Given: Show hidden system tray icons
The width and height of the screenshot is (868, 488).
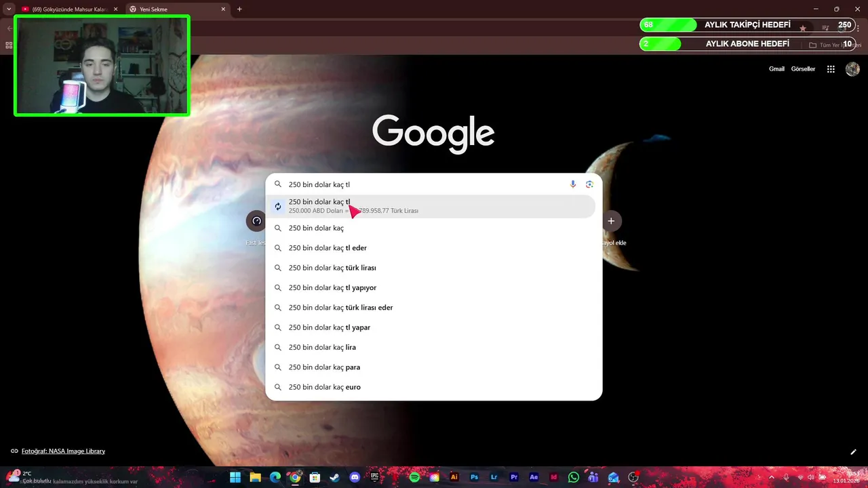Looking at the screenshot, I should (771, 477).
